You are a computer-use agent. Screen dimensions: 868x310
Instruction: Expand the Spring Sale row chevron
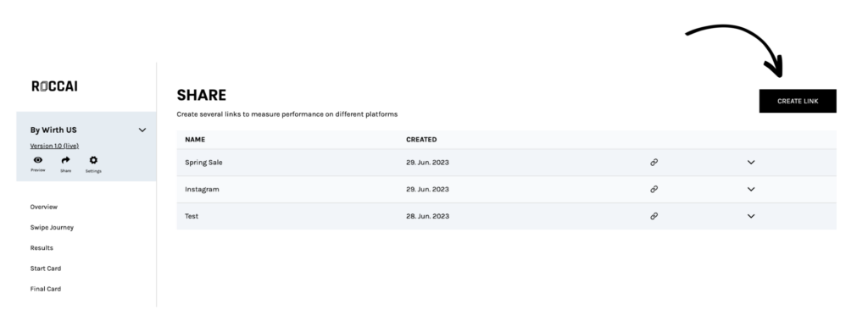click(751, 162)
